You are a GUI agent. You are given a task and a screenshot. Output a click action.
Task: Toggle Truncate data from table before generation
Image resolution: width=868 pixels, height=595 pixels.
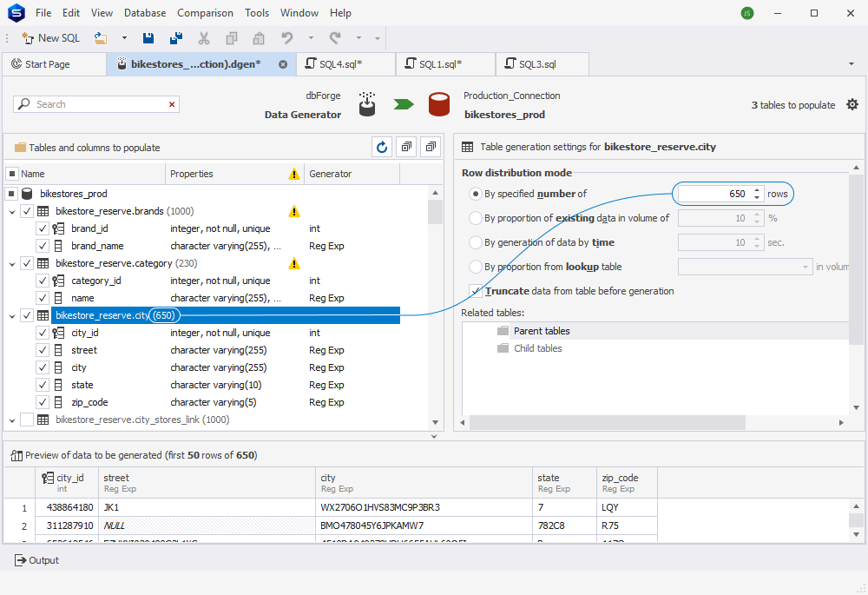475,291
